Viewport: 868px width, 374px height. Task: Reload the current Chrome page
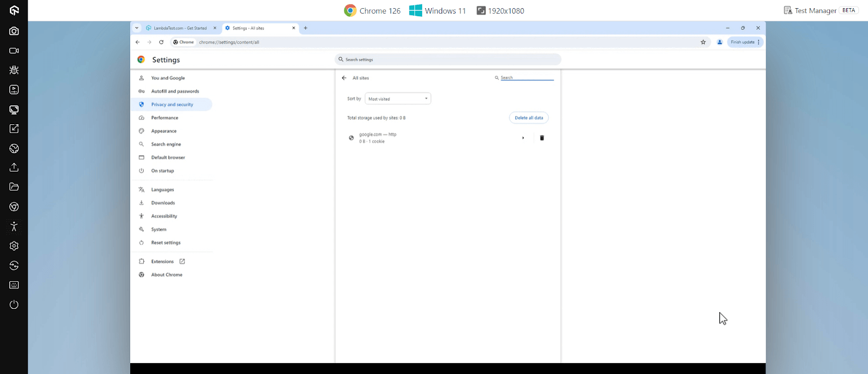161,42
